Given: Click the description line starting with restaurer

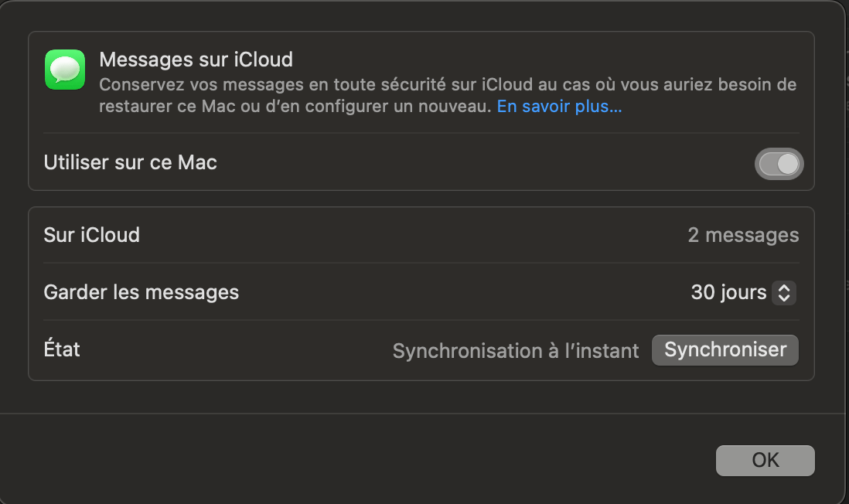Looking at the screenshot, I should (x=295, y=107).
